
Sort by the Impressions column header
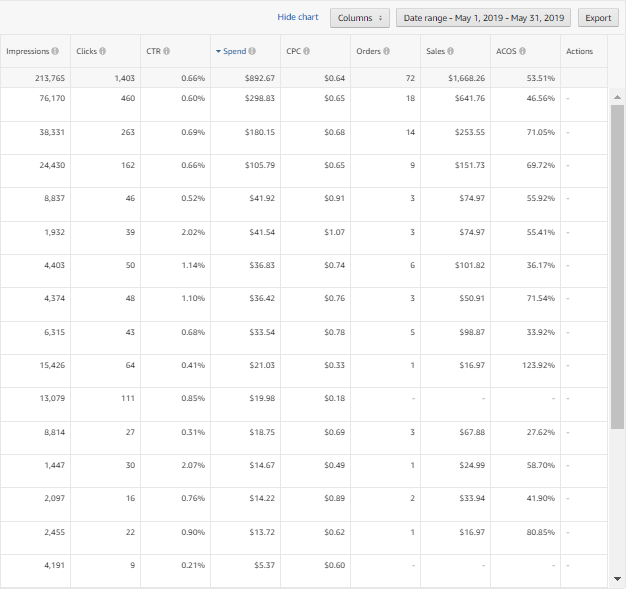point(27,51)
